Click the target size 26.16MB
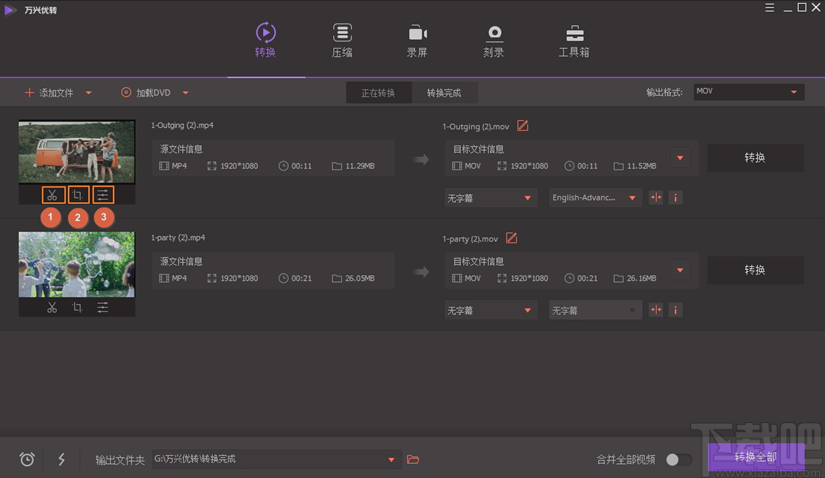 pyautogui.click(x=641, y=278)
